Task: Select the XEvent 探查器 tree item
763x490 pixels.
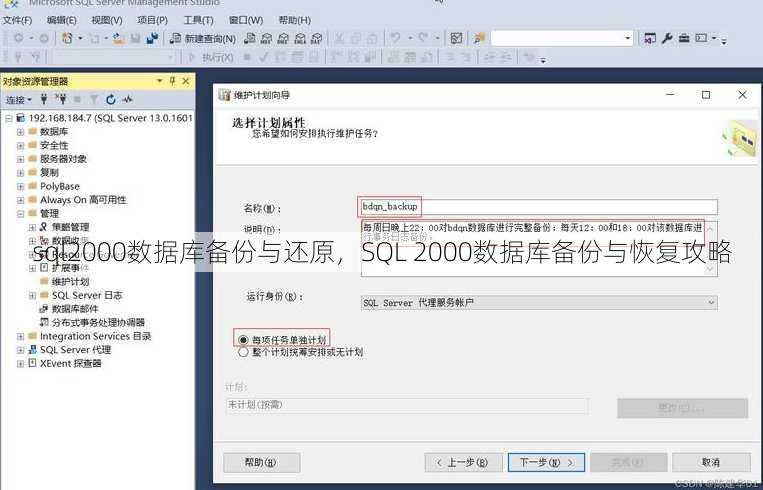Action: [71, 363]
